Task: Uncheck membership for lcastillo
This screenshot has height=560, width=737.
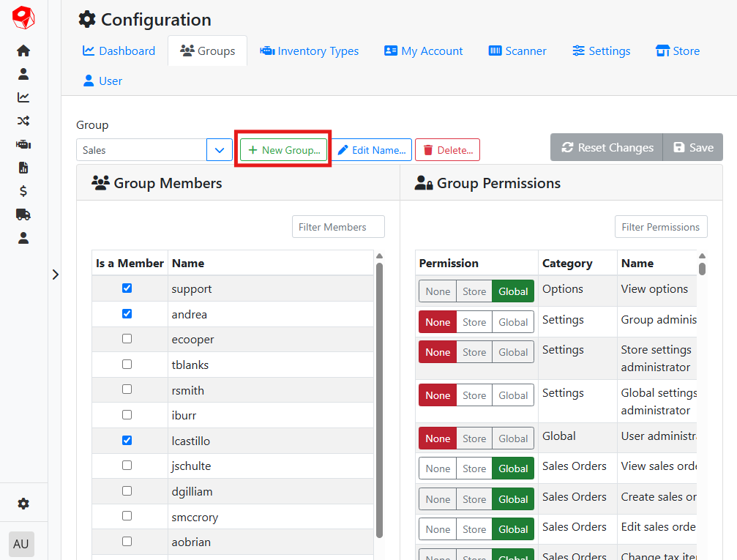Action: pos(127,441)
